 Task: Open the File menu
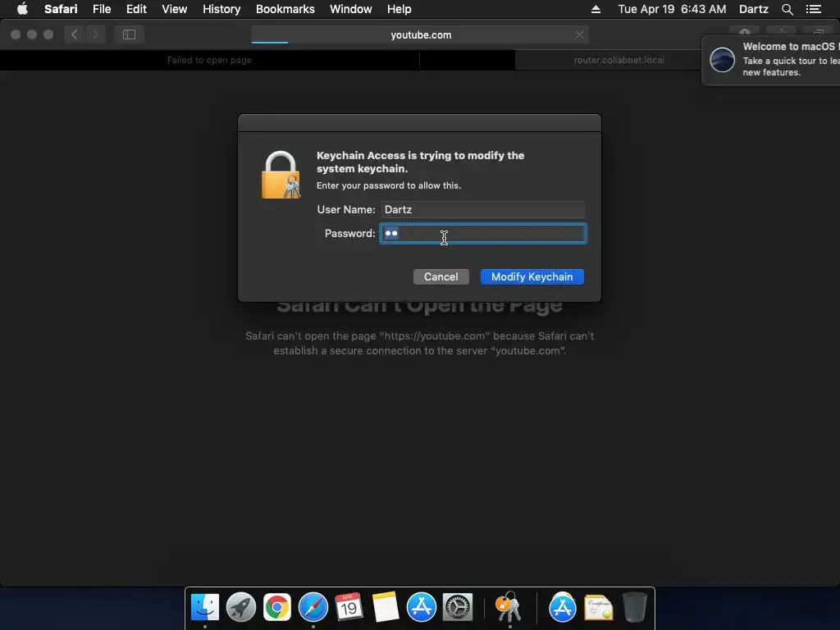(101, 9)
